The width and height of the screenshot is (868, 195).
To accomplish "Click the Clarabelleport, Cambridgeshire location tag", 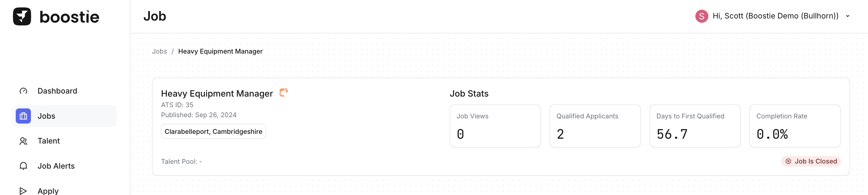I will (x=213, y=131).
